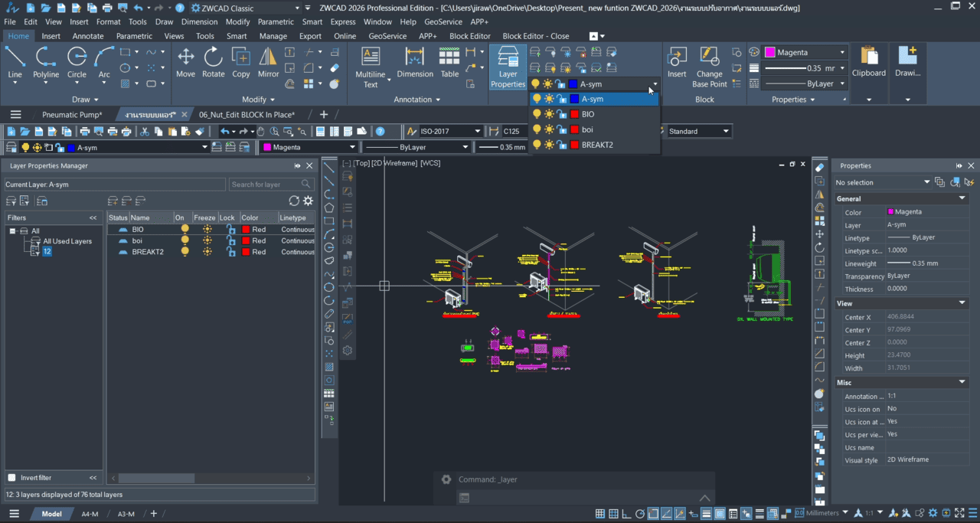Toggle the lock on BREAKT2 layer

coord(231,252)
